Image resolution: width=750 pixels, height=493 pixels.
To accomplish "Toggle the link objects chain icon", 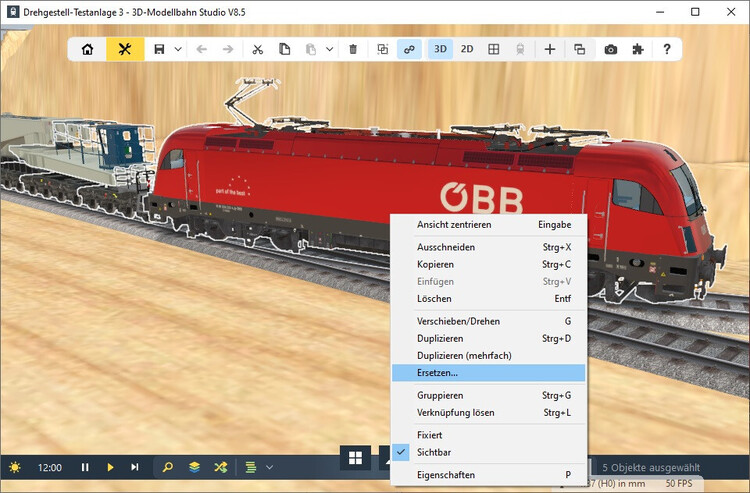I will coord(409,49).
